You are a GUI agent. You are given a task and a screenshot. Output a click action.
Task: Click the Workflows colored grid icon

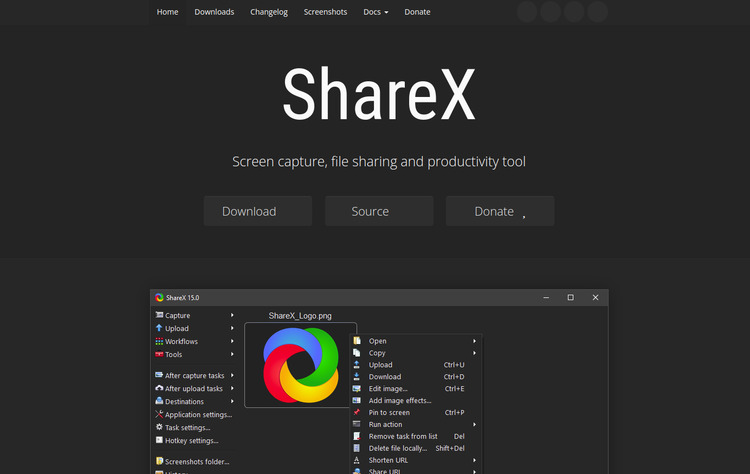[159, 341]
